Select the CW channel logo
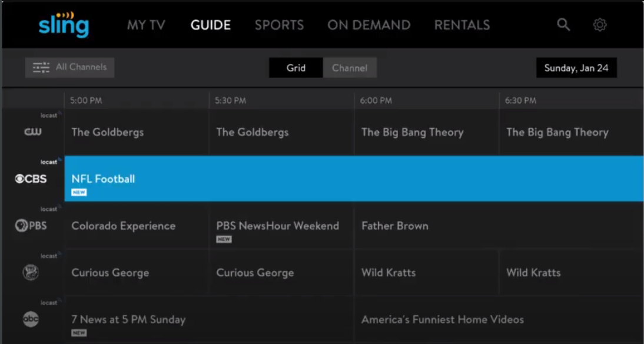 (32, 132)
